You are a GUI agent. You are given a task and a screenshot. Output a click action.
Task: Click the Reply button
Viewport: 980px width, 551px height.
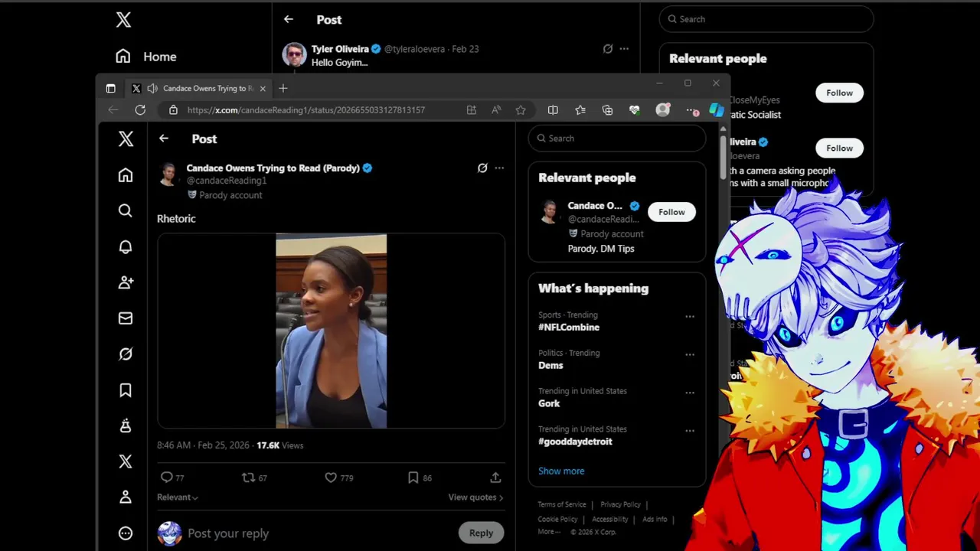[481, 533]
